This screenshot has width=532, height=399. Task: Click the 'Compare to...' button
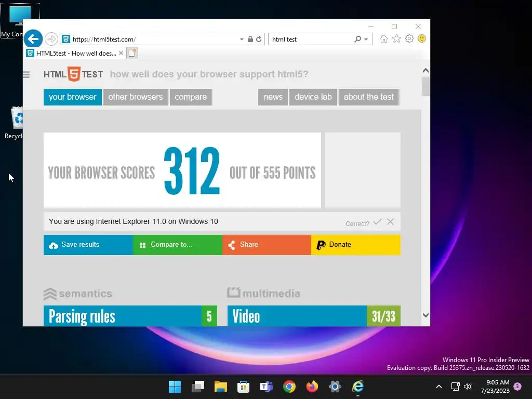(178, 245)
